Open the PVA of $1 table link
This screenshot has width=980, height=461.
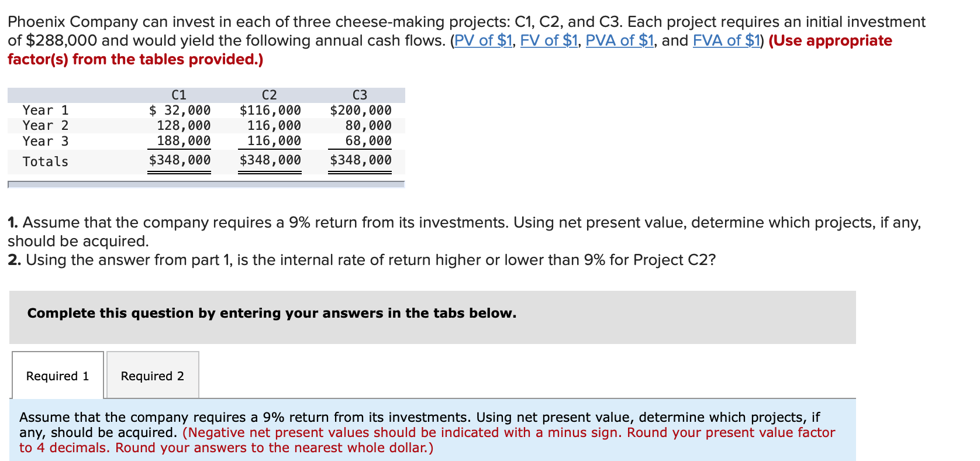tap(619, 40)
